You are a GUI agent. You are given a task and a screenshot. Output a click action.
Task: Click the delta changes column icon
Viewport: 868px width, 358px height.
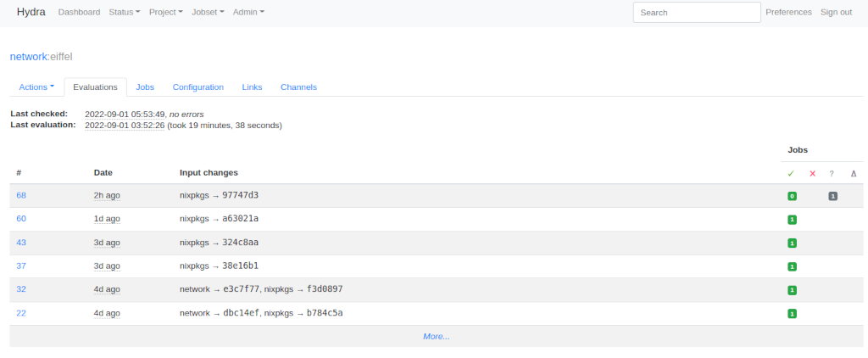click(x=854, y=173)
